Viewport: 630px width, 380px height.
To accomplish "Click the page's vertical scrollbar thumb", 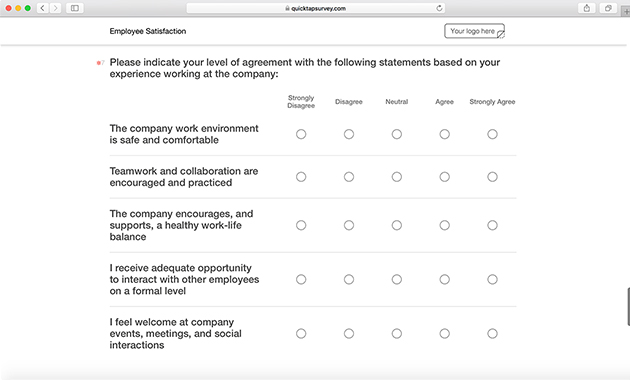I will pos(628,306).
